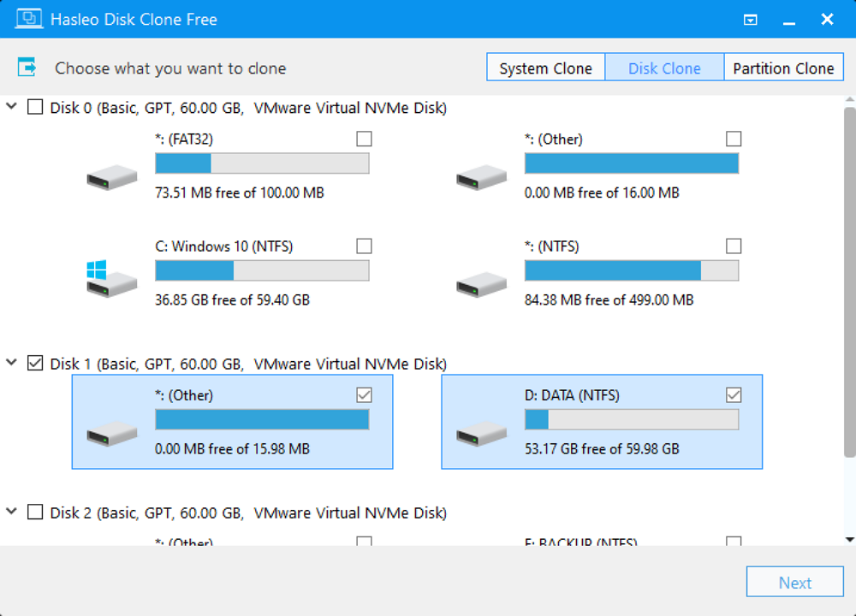The height and width of the screenshot is (616, 856).
Task: Uncheck the Disk 1 checkbox
Action: [35, 364]
